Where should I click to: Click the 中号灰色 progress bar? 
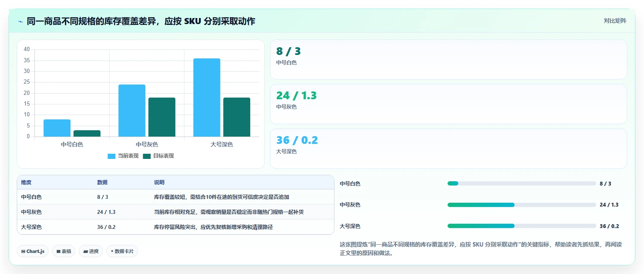coord(522,205)
